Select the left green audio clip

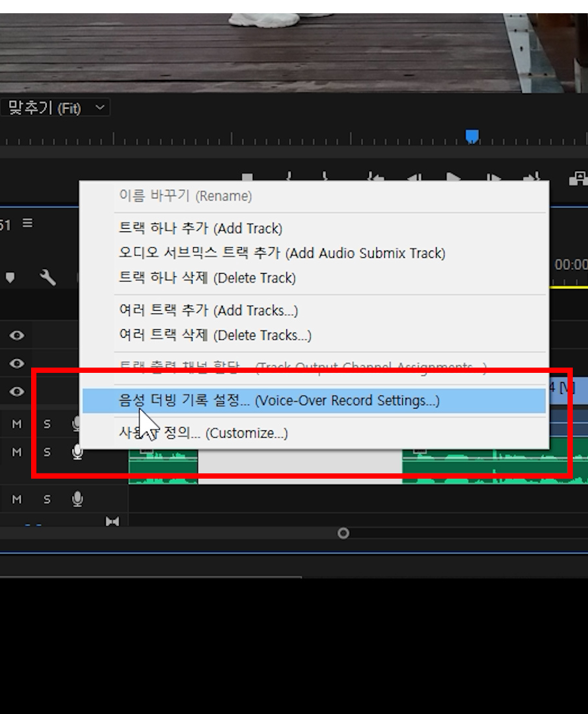coord(163,466)
